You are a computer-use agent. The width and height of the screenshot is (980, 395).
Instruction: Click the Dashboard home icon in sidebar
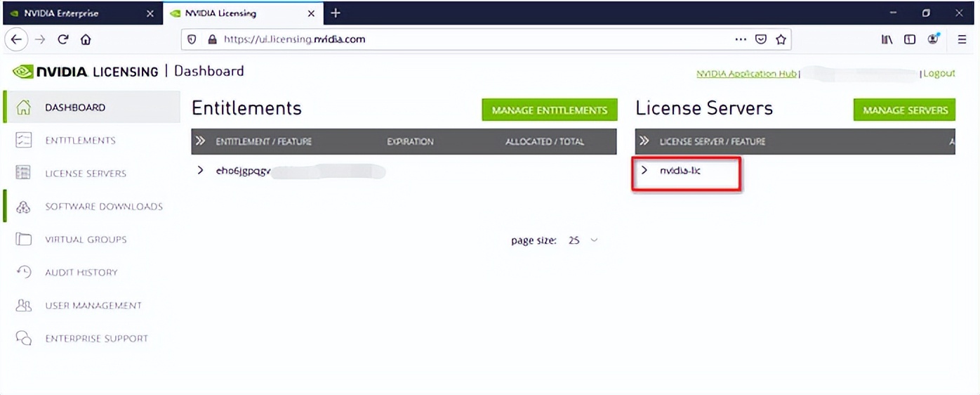point(23,108)
